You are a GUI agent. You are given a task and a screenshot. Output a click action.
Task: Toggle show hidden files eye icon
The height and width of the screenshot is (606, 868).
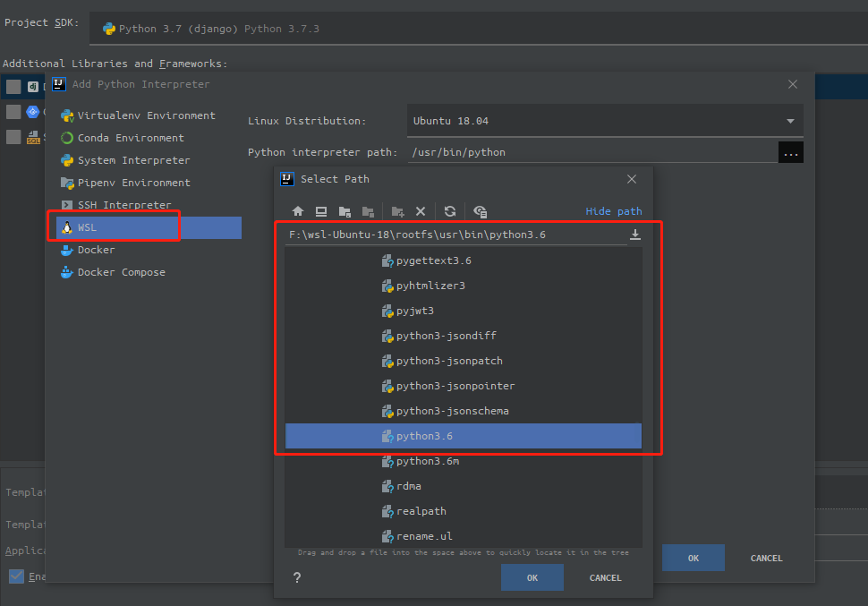coord(481,212)
